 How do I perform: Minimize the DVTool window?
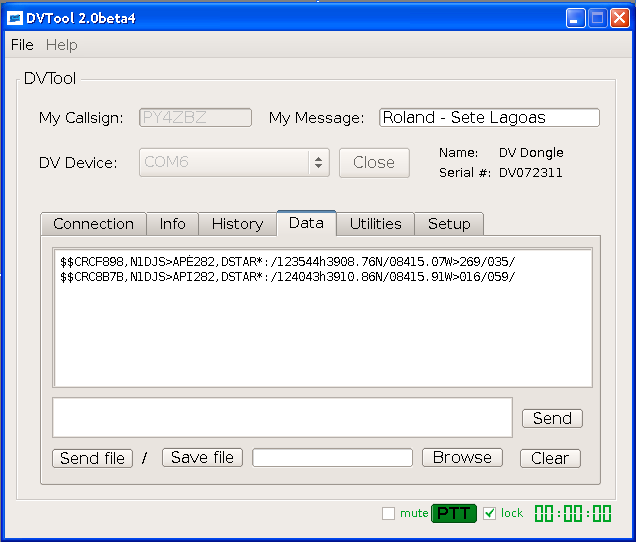click(x=575, y=18)
